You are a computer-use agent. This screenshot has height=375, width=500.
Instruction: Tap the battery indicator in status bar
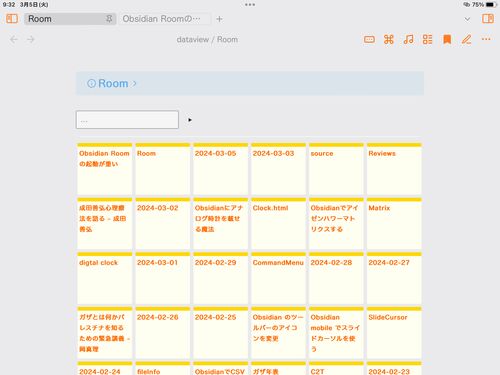(491, 5)
